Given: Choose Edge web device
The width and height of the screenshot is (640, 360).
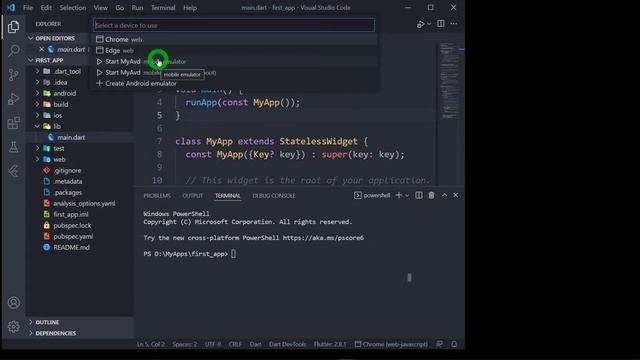Looking at the screenshot, I should 234,51.
